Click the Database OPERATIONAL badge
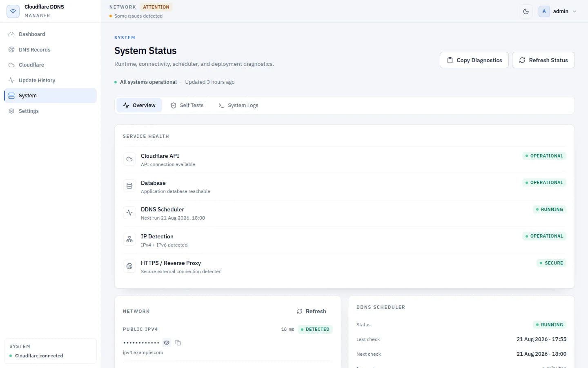588x368 pixels. click(544, 182)
